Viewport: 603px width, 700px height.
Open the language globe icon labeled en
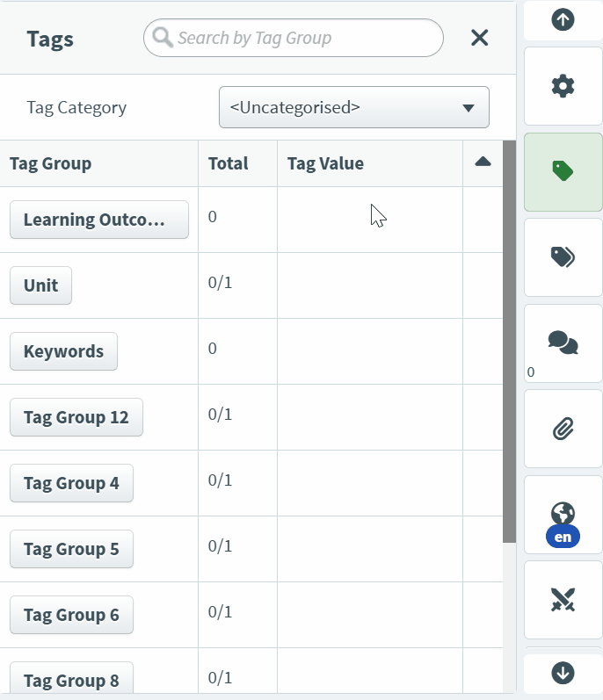pyautogui.click(x=563, y=515)
